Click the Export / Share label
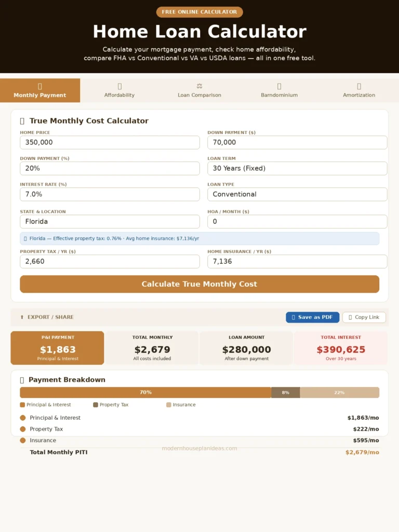The image size is (399, 532). point(50,317)
